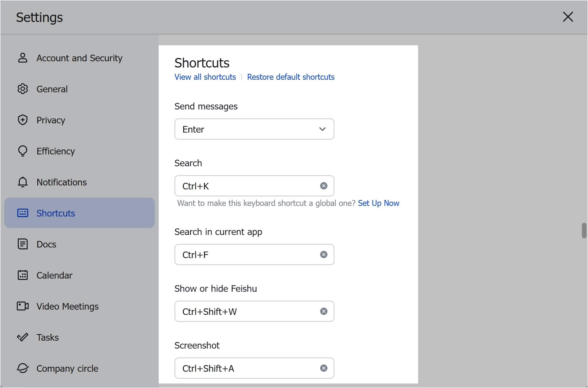The height and width of the screenshot is (388, 588).
Task: Click Set Up Now link
Action: (x=378, y=203)
